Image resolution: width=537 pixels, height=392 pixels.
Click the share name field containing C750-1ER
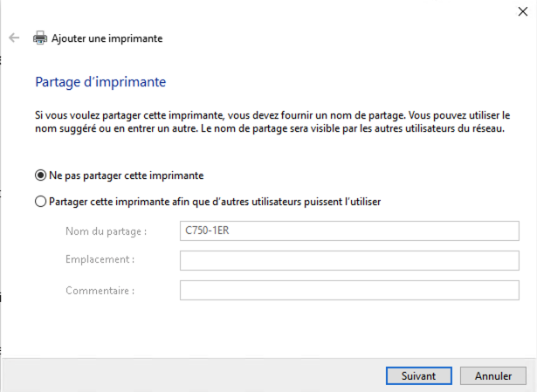(x=349, y=231)
